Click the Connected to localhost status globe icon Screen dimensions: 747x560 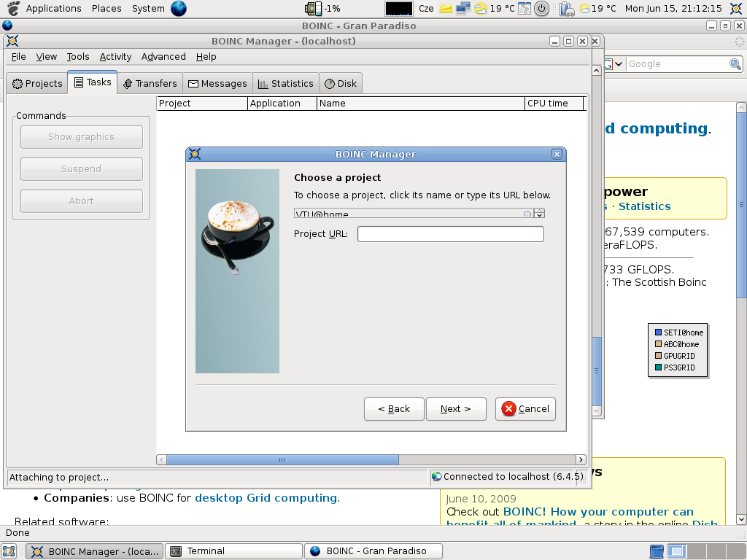click(x=436, y=477)
